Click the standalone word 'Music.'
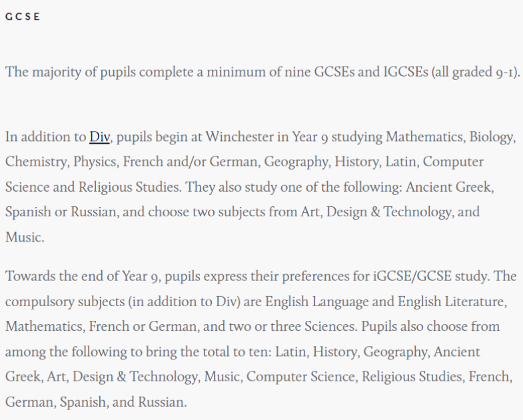Image resolution: width=523 pixels, height=420 pixels. (25, 238)
